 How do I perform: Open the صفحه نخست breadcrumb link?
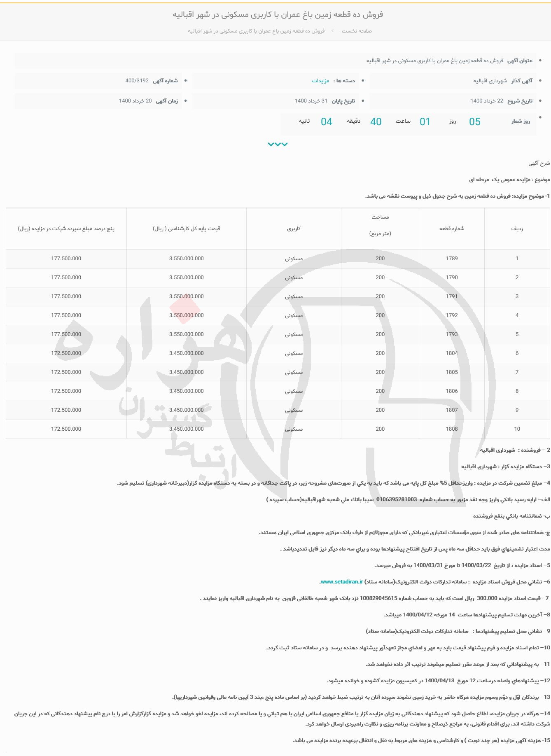click(357, 31)
